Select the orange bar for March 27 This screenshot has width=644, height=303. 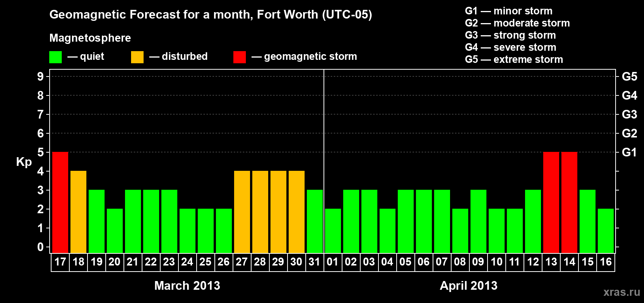pos(242,212)
